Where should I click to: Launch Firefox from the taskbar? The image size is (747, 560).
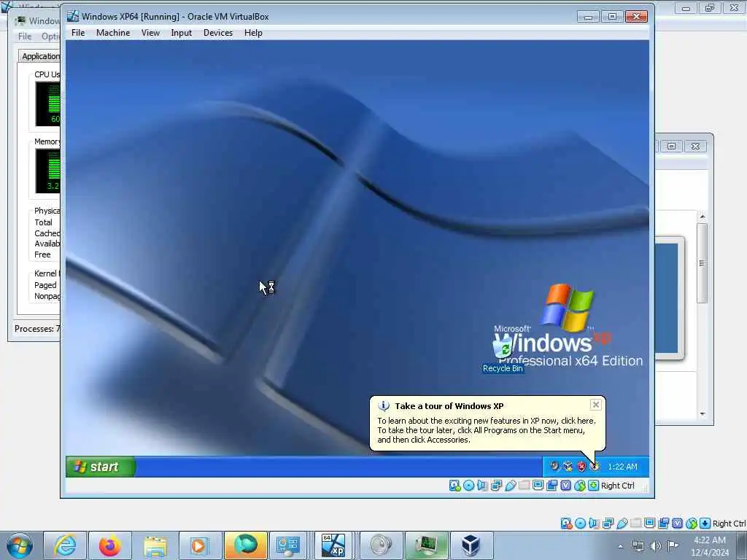[x=109, y=545]
